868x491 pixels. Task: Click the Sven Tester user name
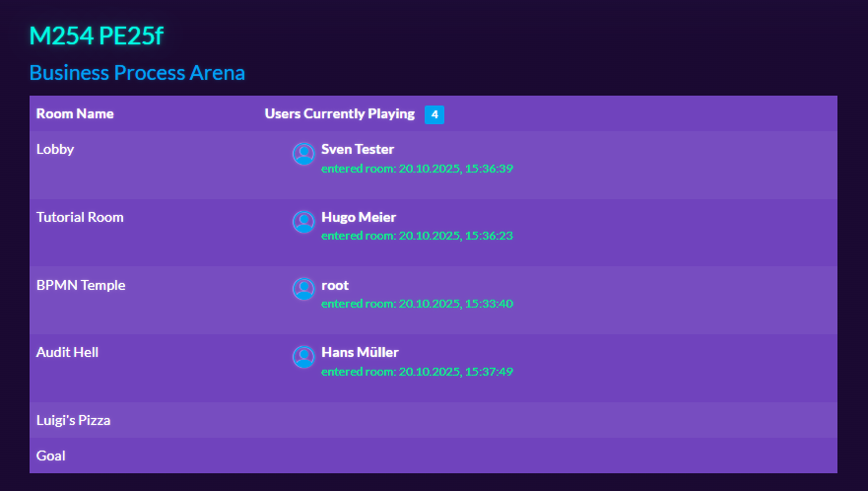[358, 150]
